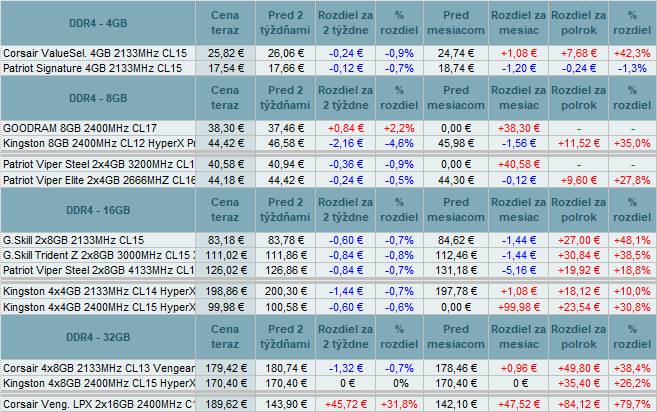The width and height of the screenshot is (657, 412).
Task: Click the +47,52 € monthly difference
Action: pos(519,404)
